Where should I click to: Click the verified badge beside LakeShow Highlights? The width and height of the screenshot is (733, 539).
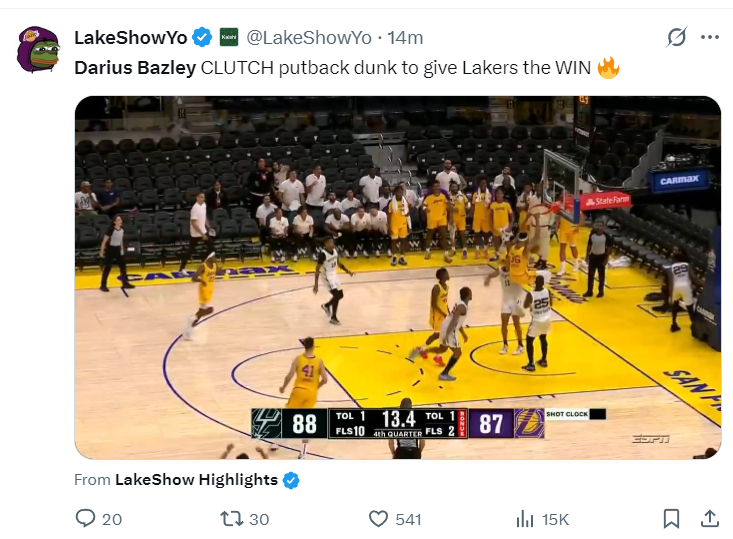pos(291,480)
